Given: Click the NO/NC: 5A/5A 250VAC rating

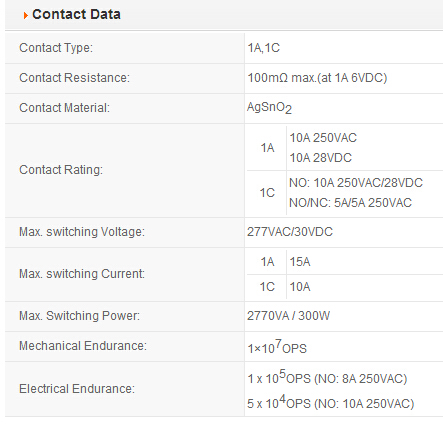Looking at the screenshot, I should pos(350,203).
